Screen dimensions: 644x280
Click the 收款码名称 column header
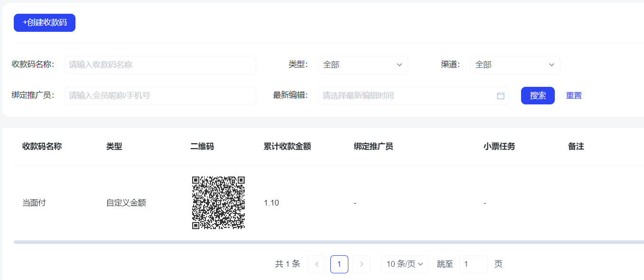42,147
